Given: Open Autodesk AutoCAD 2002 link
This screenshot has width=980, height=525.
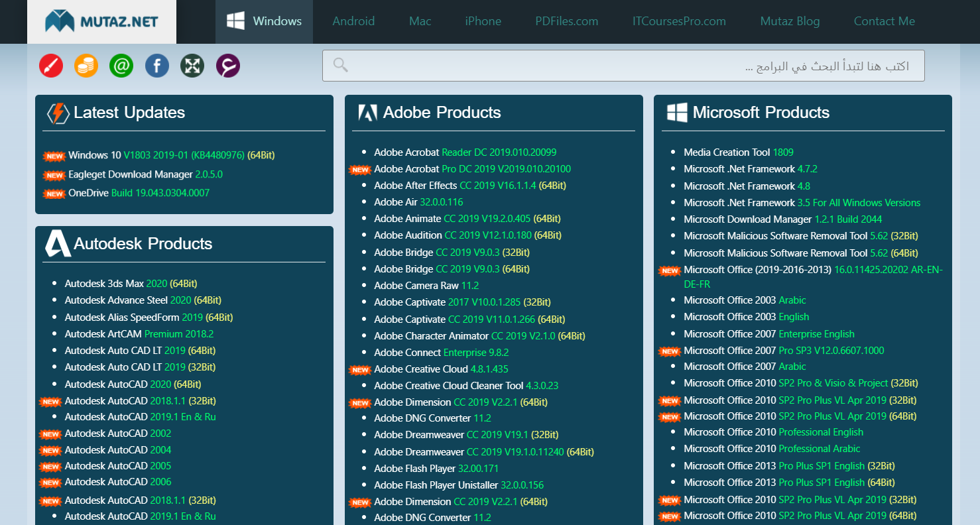Looking at the screenshot, I should pyautogui.click(x=117, y=434).
